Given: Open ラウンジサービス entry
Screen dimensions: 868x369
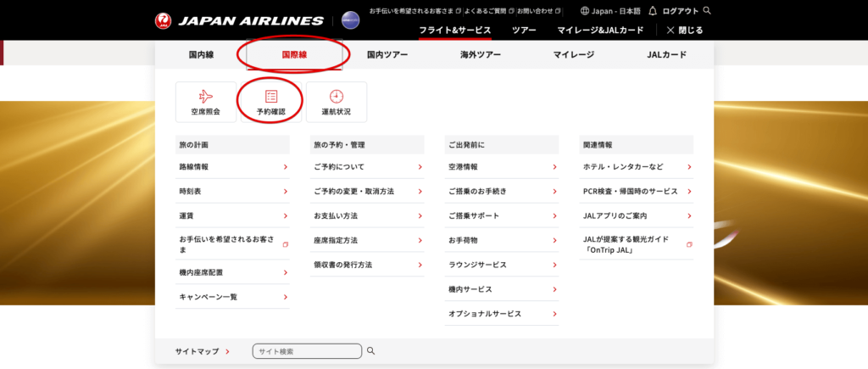Looking at the screenshot, I should (502, 265).
